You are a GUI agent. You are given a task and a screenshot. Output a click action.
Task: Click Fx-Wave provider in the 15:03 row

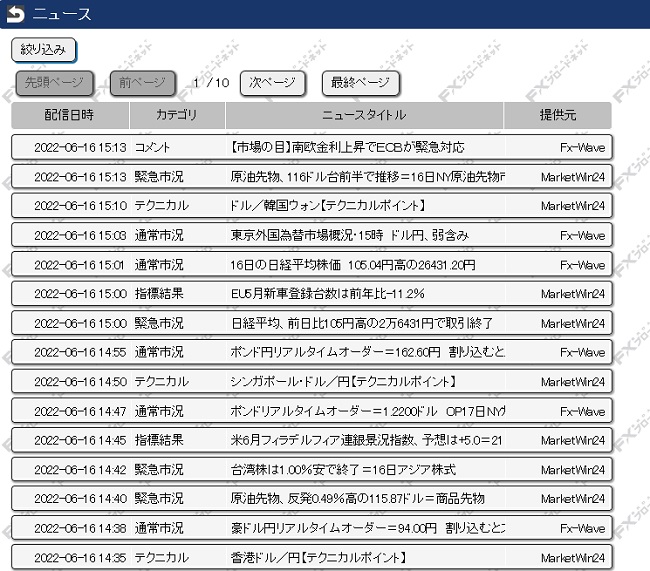point(582,235)
